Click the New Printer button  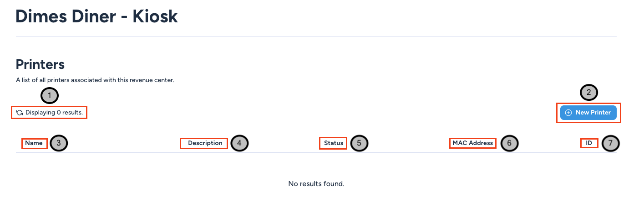(588, 113)
